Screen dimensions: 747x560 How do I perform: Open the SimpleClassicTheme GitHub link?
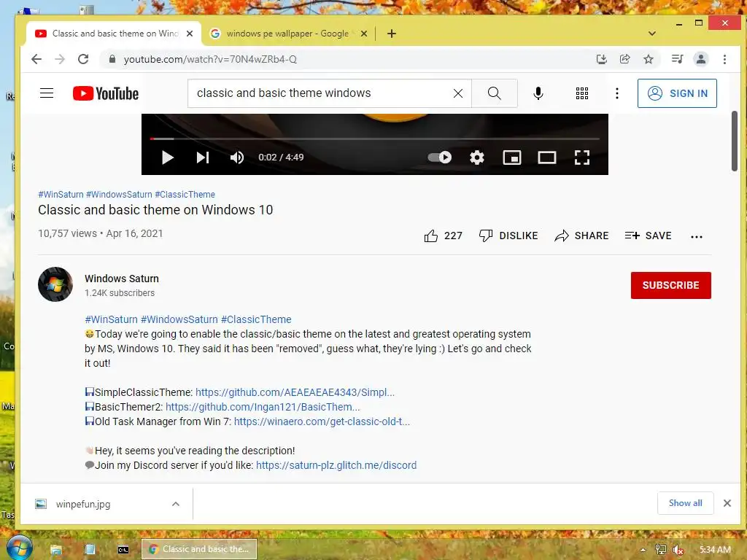[x=295, y=392]
